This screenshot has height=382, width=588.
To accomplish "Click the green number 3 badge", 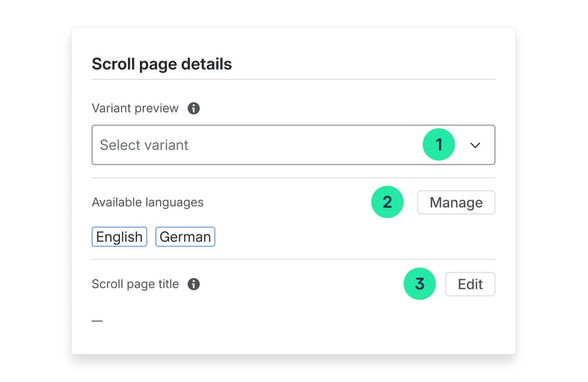I will [419, 284].
